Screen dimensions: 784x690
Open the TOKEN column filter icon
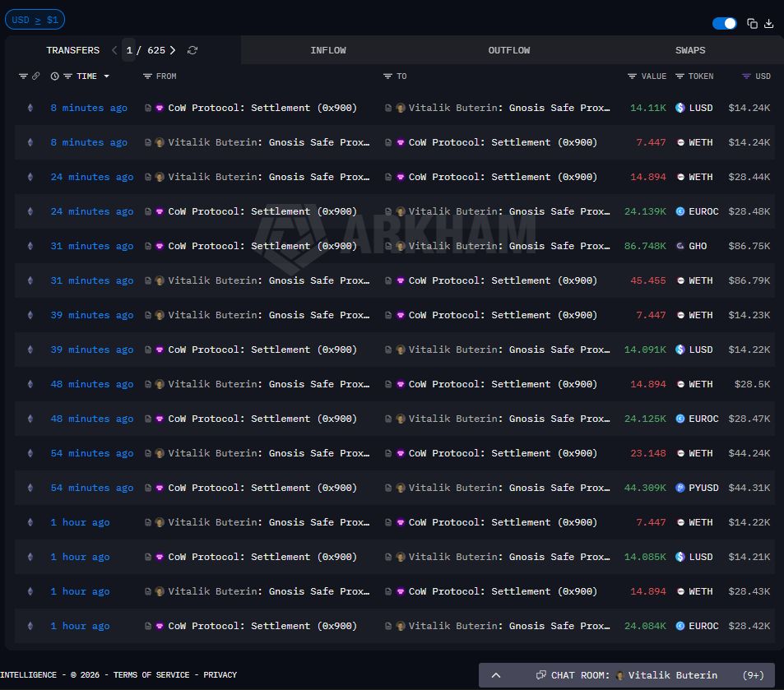[x=680, y=76]
